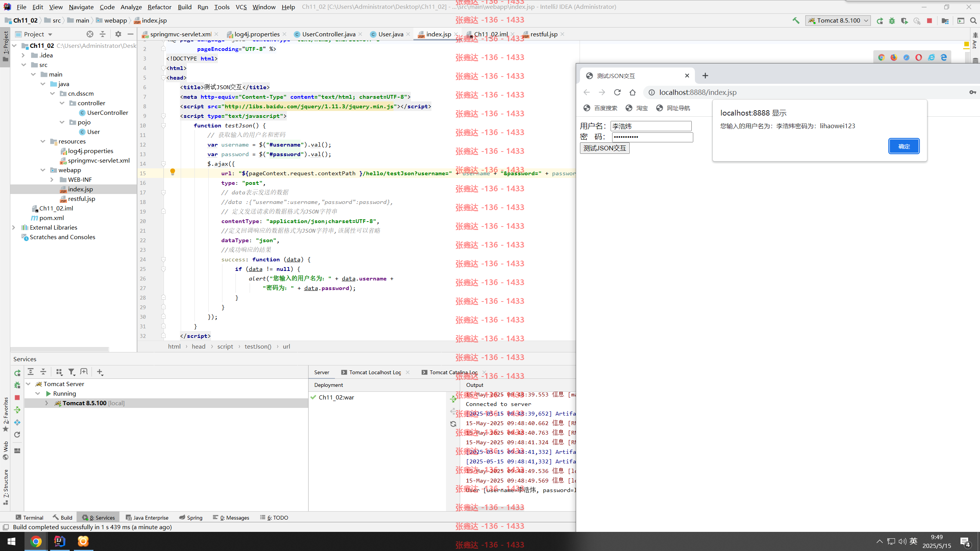Click 确定 button in alert dialog
The image size is (980, 551).
pos(904,146)
